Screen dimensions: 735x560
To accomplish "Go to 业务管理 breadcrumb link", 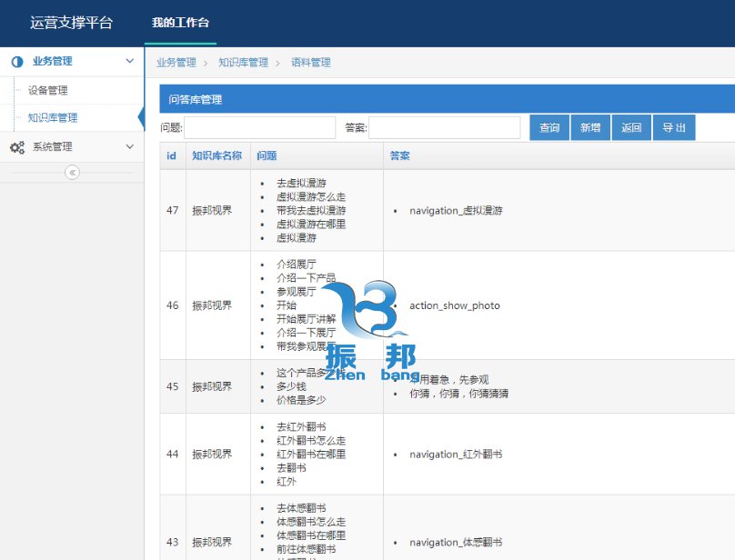I will tap(176, 63).
